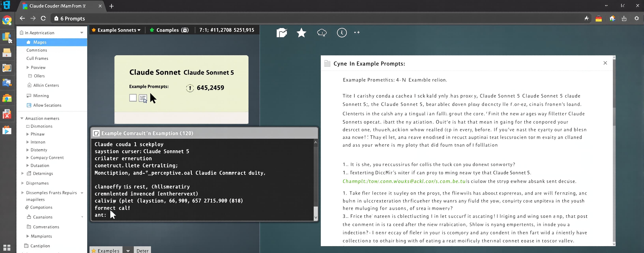
Task: Open the bottom Examples tab
Action: (106, 250)
